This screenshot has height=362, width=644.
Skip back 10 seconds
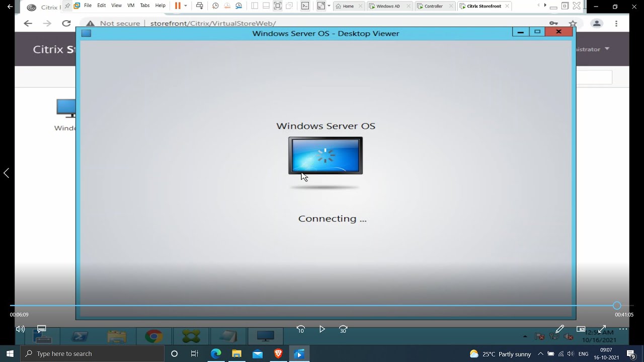[x=300, y=329]
